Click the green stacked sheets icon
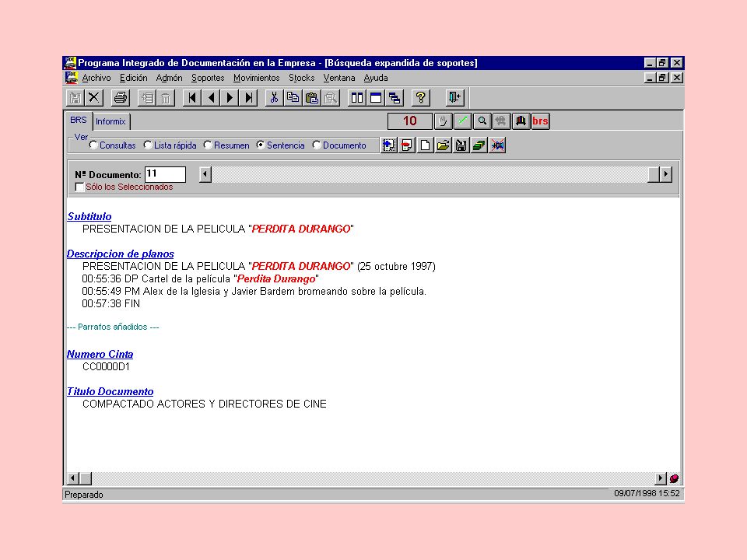Image resolution: width=747 pixels, height=560 pixels. (479, 145)
